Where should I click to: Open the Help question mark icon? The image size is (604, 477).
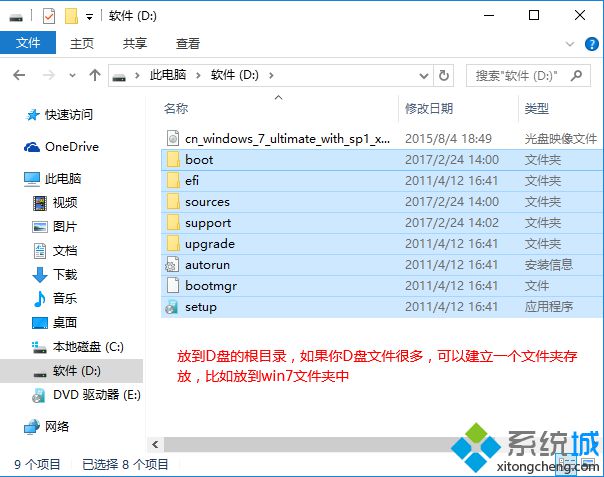[594, 44]
